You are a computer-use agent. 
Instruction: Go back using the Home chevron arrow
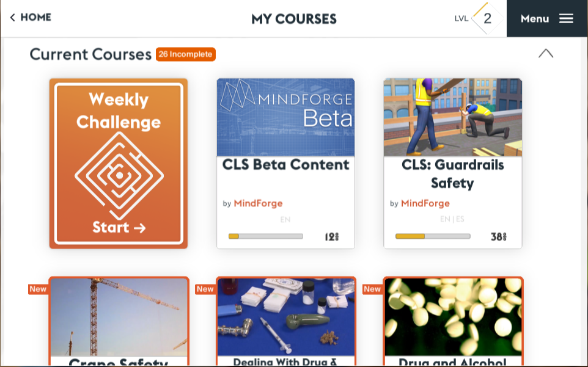point(12,18)
